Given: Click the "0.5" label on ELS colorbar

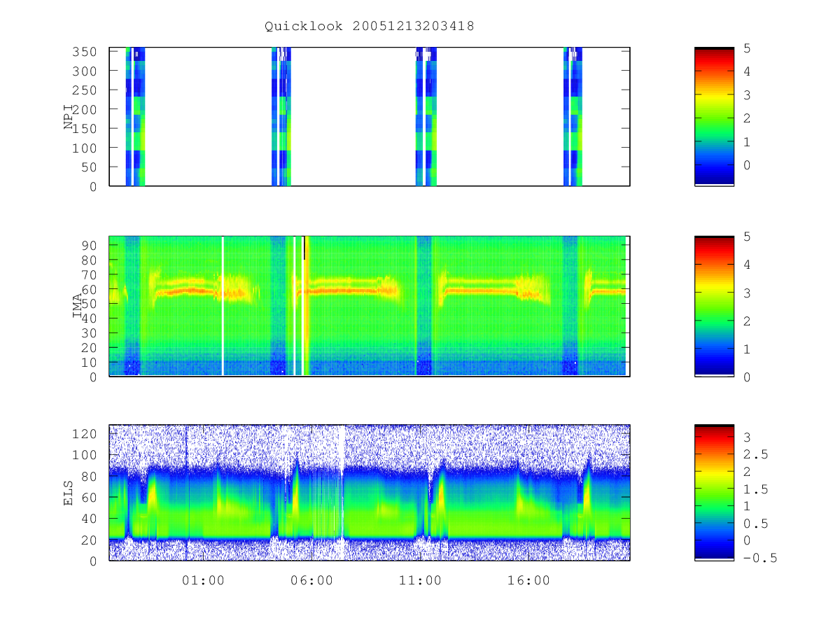Looking at the screenshot, I should 756,524.
